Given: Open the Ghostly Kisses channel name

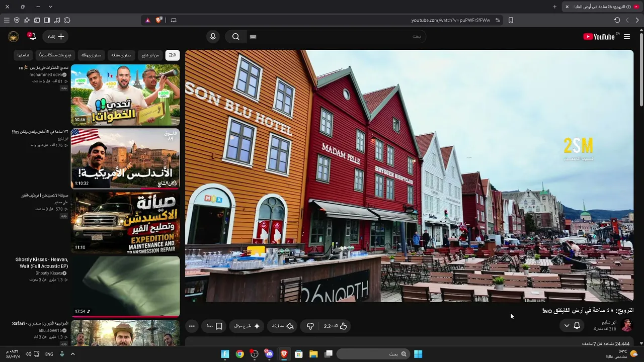Looking at the screenshot, I should coord(49,273).
